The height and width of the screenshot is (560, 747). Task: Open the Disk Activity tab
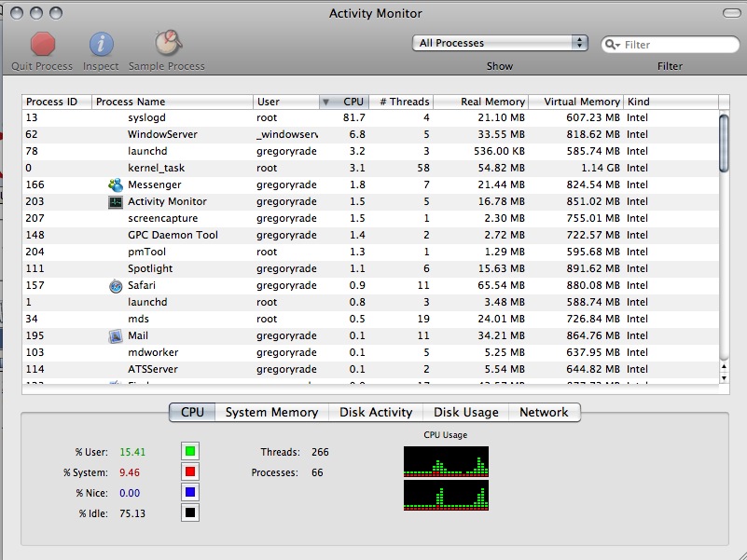click(376, 412)
